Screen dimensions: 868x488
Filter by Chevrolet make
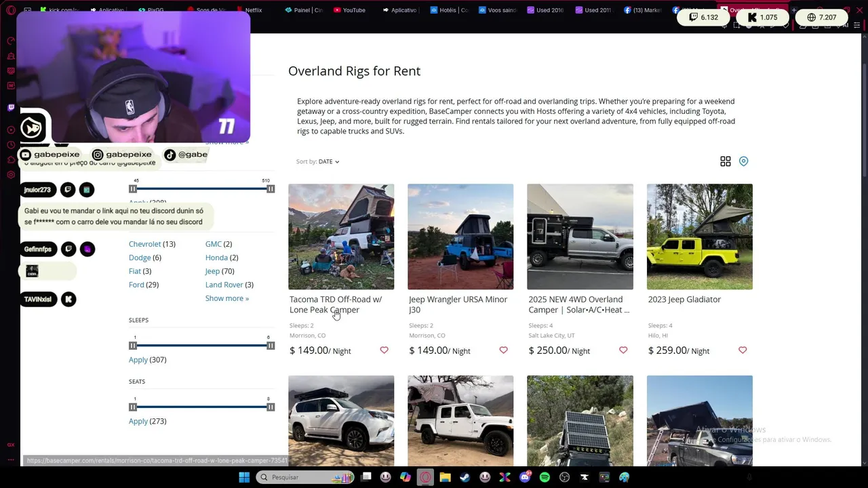(x=145, y=244)
